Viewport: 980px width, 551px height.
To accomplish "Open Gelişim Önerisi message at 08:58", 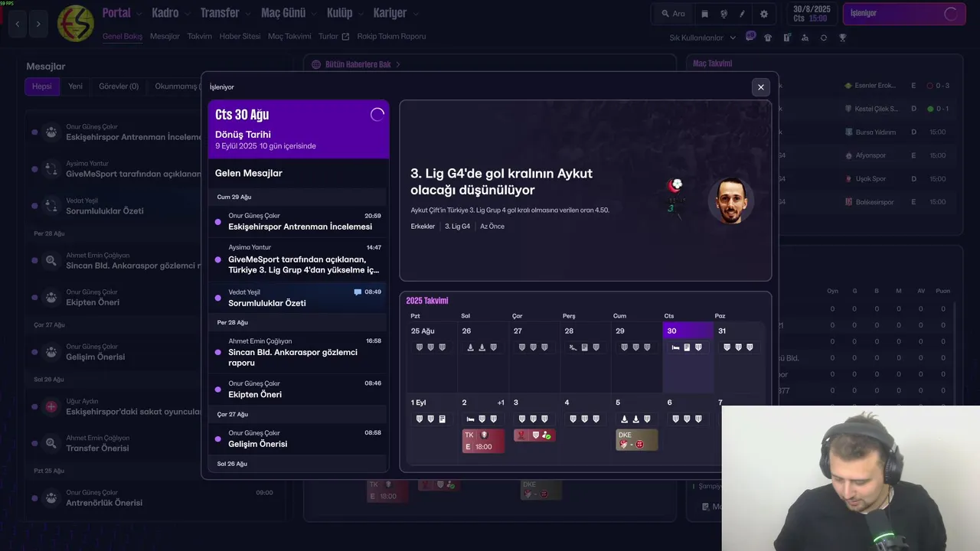I will tap(299, 439).
